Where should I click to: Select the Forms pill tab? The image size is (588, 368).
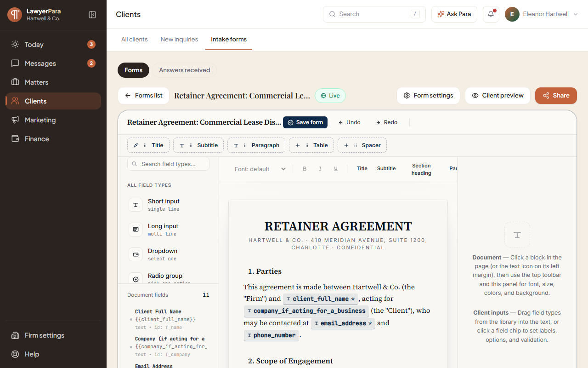(133, 70)
